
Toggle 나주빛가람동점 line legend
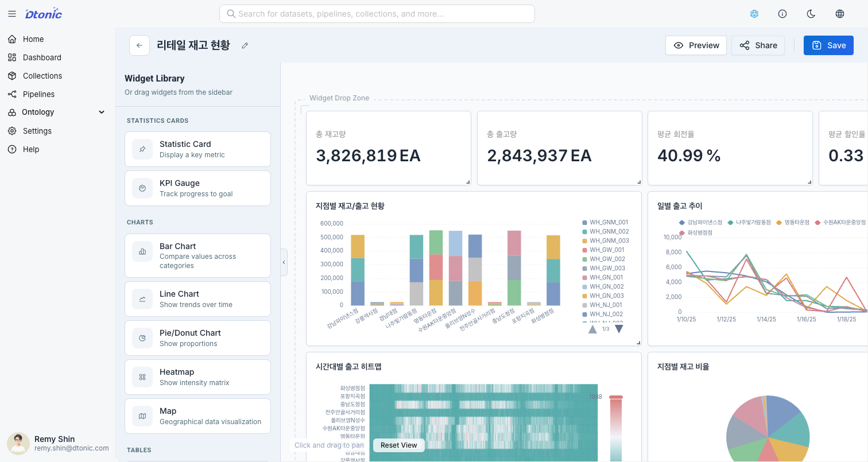click(x=749, y=222)
